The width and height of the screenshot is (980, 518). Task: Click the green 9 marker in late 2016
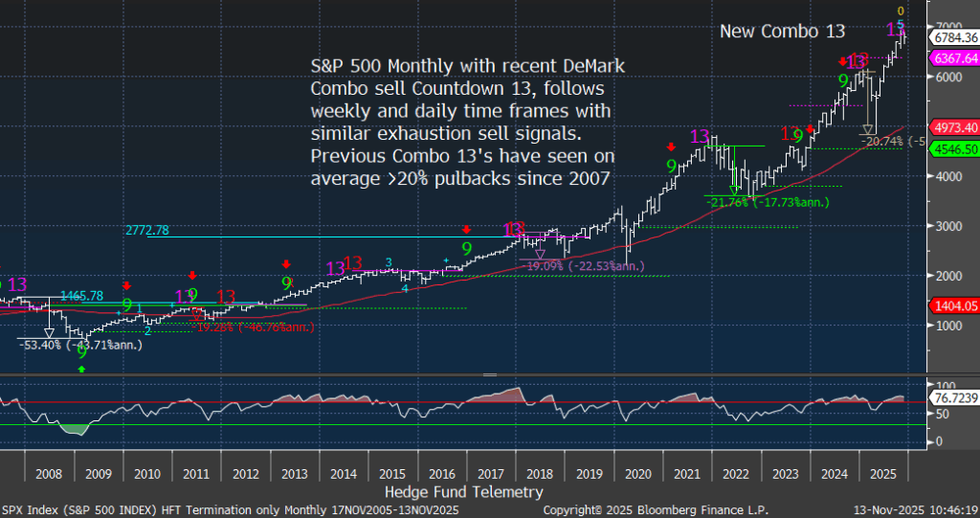(467, 249)
